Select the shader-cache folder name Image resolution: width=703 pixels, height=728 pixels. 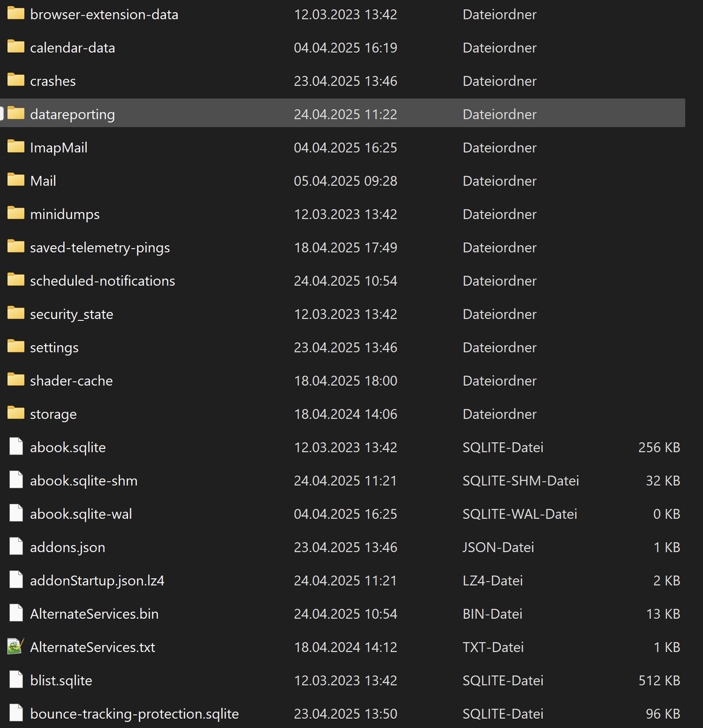[72, 381]
